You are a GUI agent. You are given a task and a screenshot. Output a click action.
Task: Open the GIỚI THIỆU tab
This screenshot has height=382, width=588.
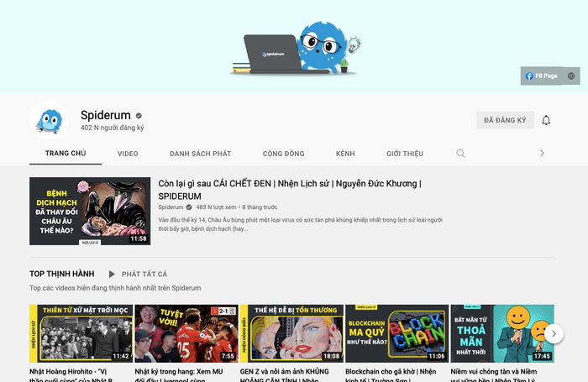click(405, 154)
